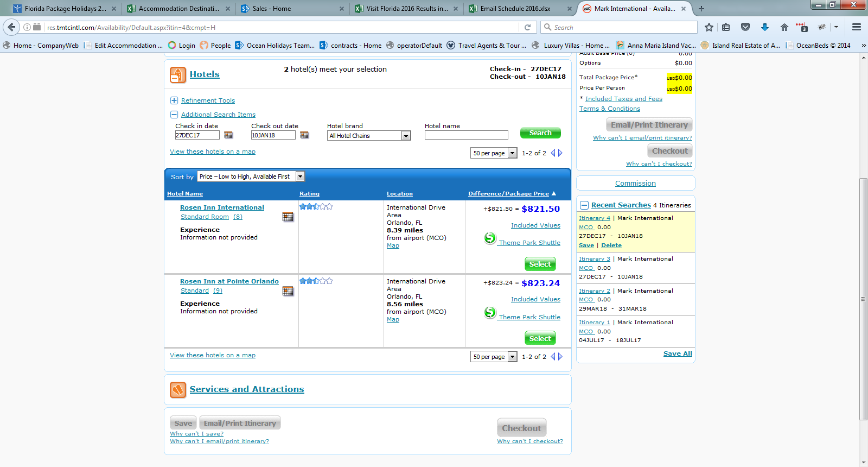Open the check out date calendar picker

(304, 135)
